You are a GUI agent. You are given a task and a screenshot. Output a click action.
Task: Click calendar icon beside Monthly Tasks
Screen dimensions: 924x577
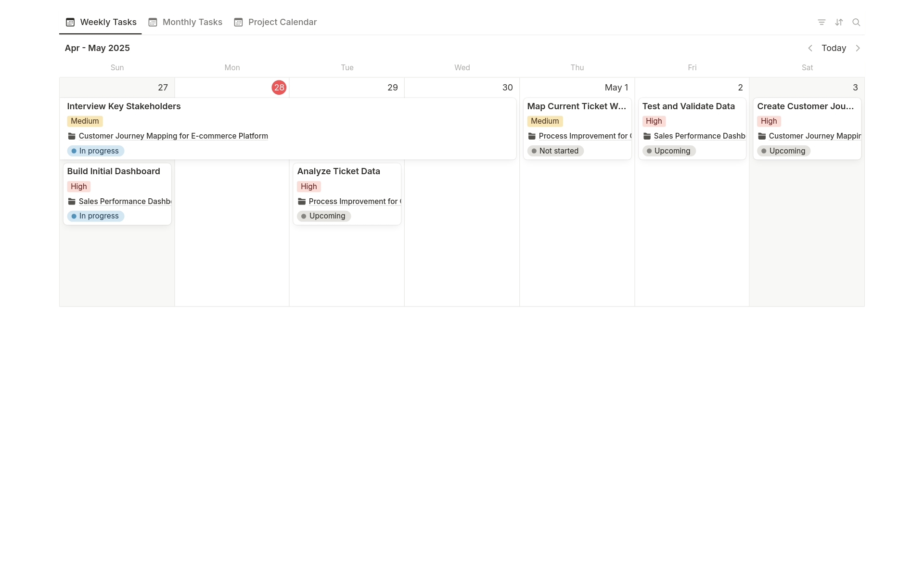point(153,22)
